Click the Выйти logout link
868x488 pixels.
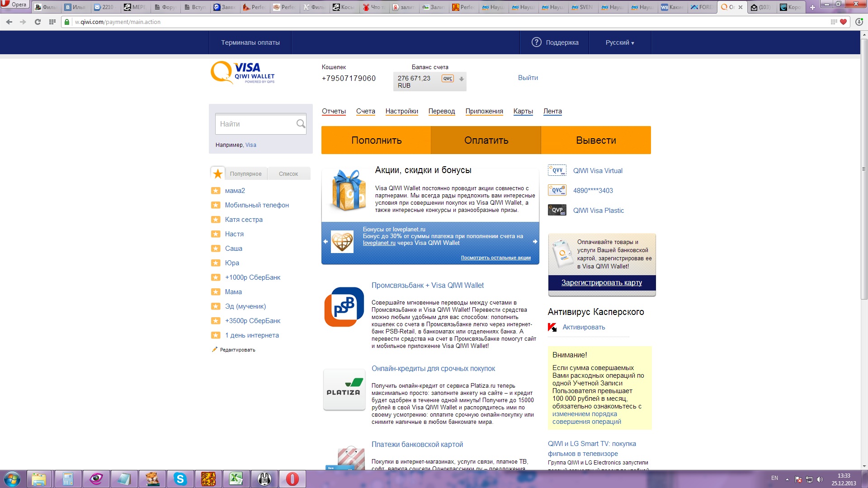[528, 78]
